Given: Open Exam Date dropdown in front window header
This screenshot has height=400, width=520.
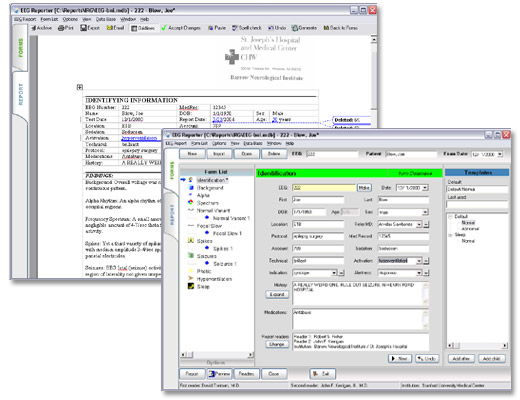Looking at the screenshot, I should (x=500, y=154).
